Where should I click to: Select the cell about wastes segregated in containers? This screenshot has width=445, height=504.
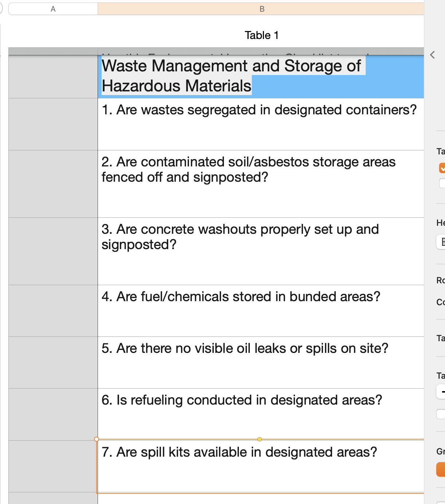tap(261, 124)
